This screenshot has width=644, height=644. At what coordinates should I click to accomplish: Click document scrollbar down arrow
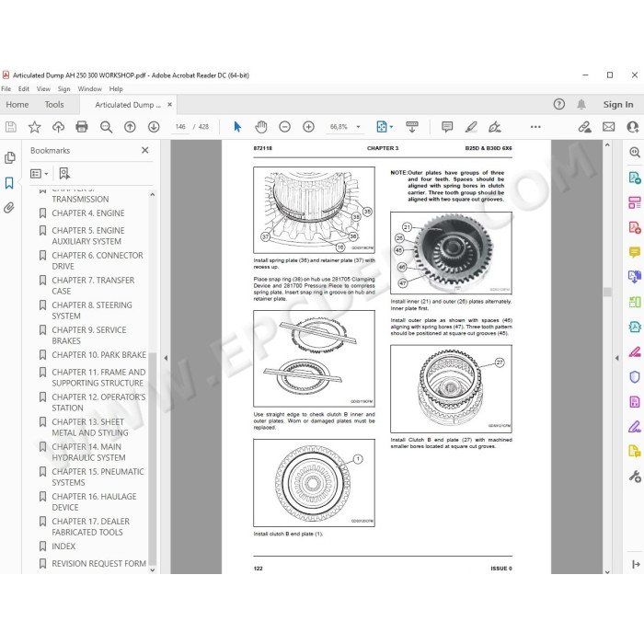[x=607, y=571]
